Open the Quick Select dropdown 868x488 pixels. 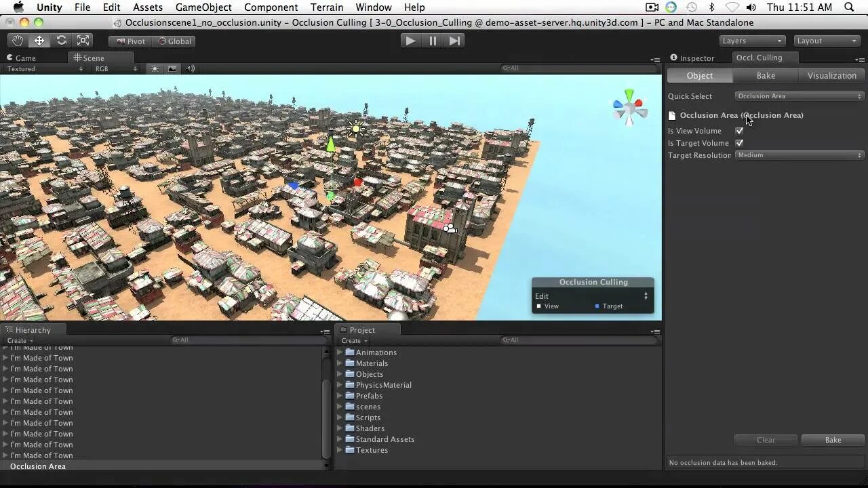point(800,96)
